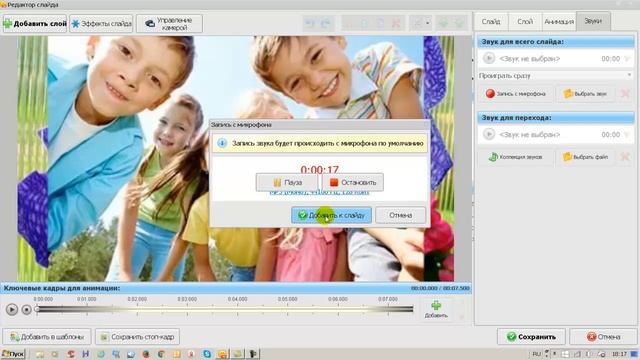Open 'Коллекция звуков' sound collection
Viewport: 640px width, 360px height.
click(516, 157)
